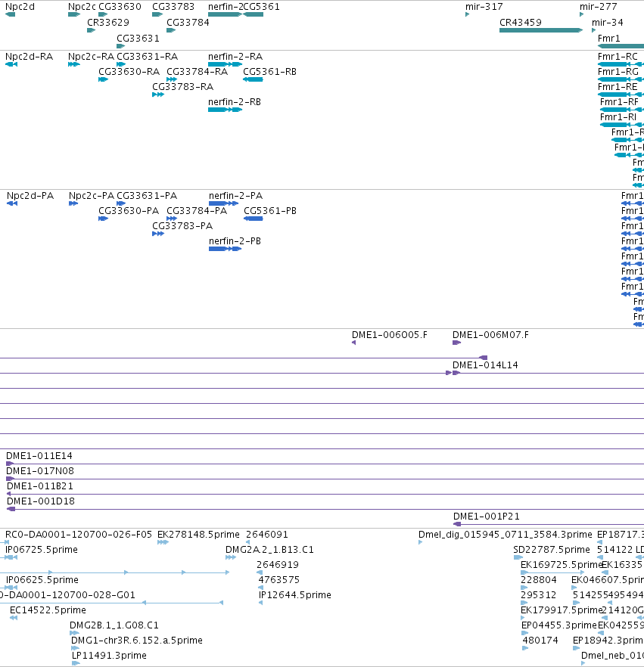Click the EC14522.5prime EST label
The width and height of the screenshot is (644, 667).
tap(48, 610)
